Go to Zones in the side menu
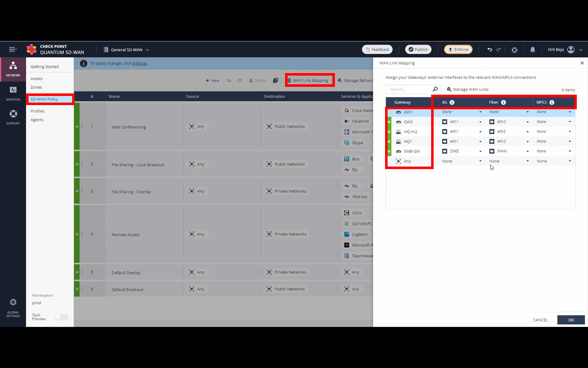588x368 pixels. coord(36,87)
